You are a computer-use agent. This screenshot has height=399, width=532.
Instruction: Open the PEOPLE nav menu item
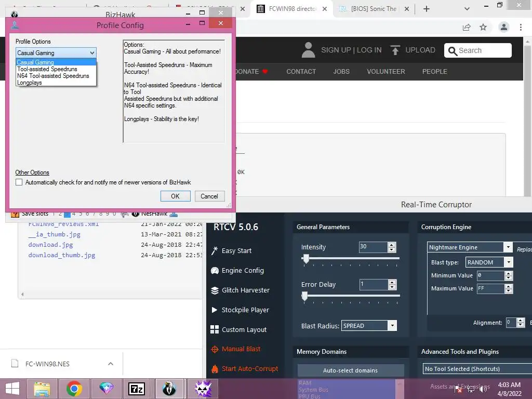click(x=435, y=72)
